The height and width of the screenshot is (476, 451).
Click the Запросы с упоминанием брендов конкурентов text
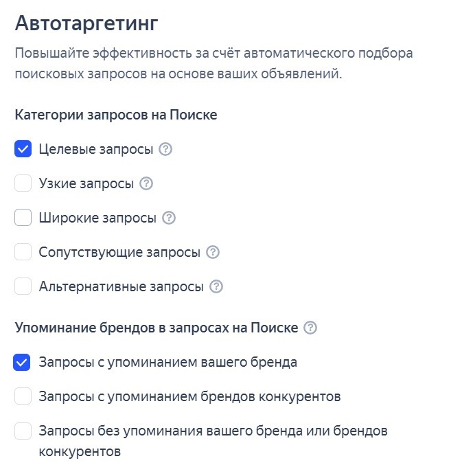click(x=190, y=396)
